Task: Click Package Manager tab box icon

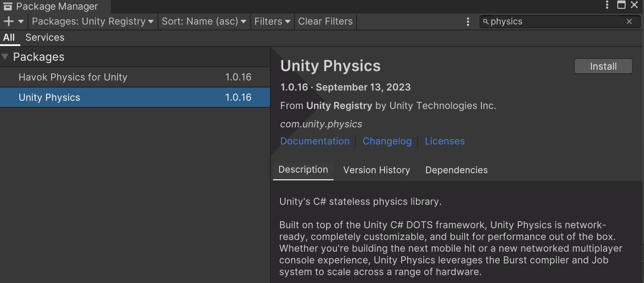Action: 7,6
